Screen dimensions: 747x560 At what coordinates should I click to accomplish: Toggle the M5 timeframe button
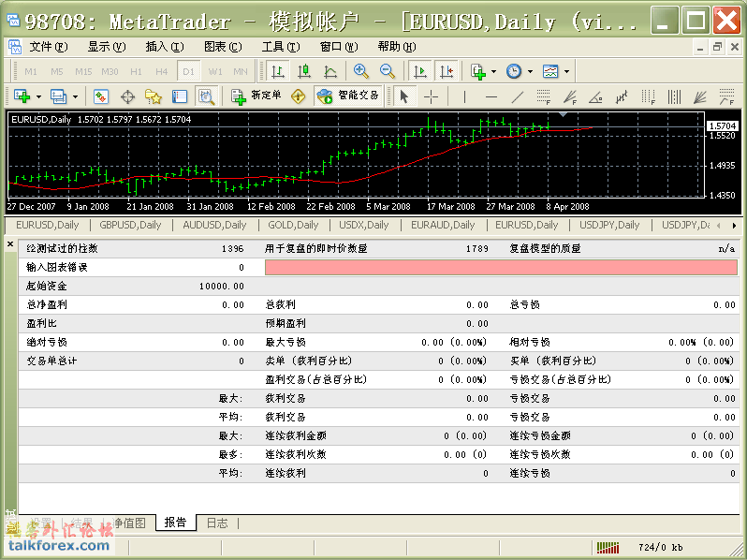[57, 71]
